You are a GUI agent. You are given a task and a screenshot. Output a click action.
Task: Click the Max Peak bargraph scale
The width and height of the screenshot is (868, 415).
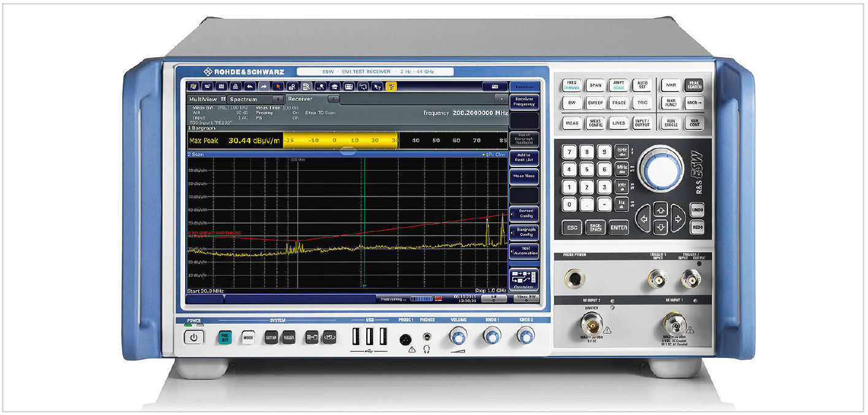click(396, 141)
